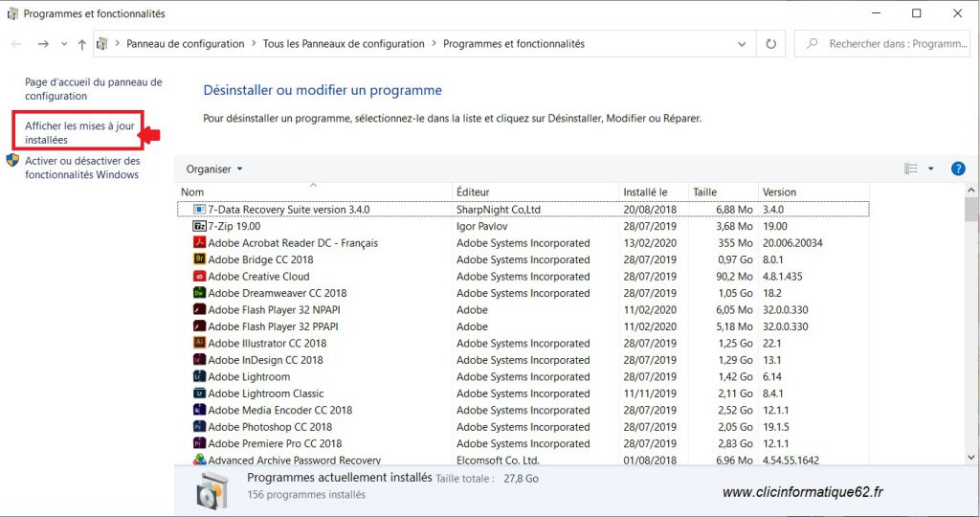This screenshot has width=980, height=517.
Task: Click Programmes et fonctionnalités breadcrumb
Action: [x=514, y=44]
